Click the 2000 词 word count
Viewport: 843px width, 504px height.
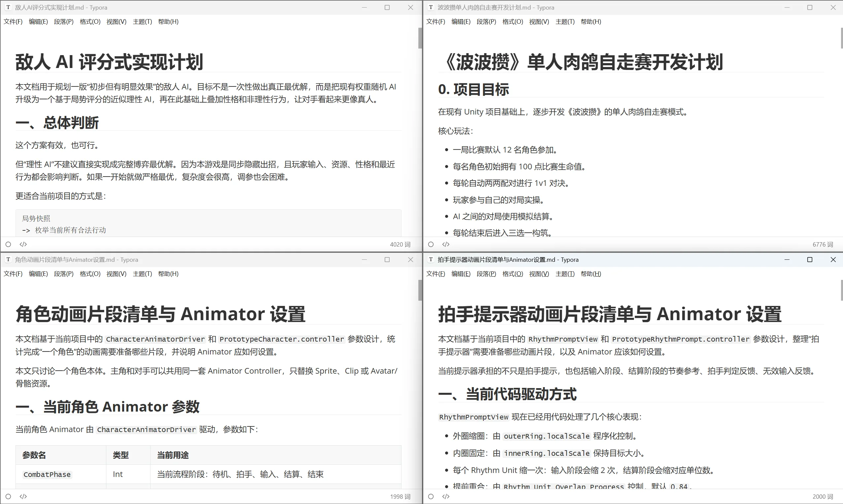[x=823, y=496]
